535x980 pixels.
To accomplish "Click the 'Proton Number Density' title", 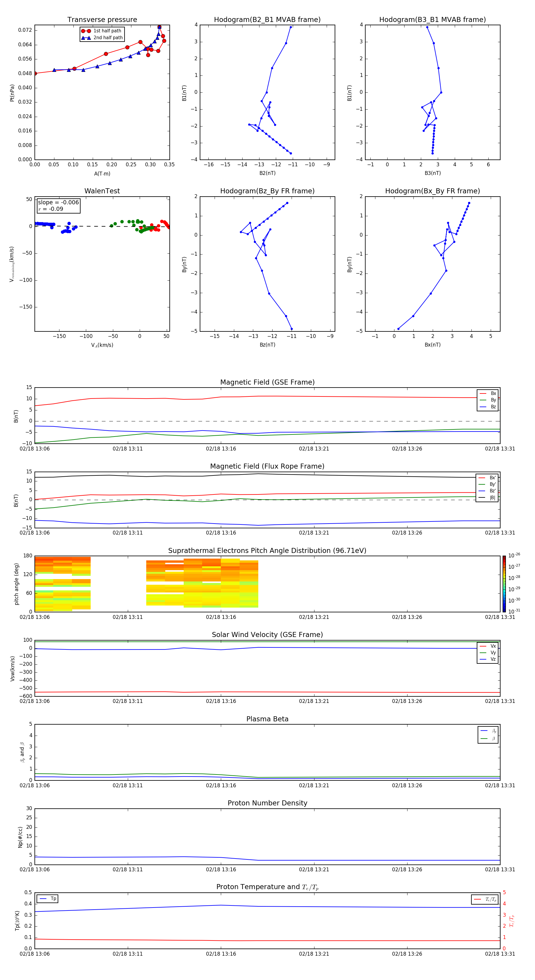I will [x=267, y=803].
